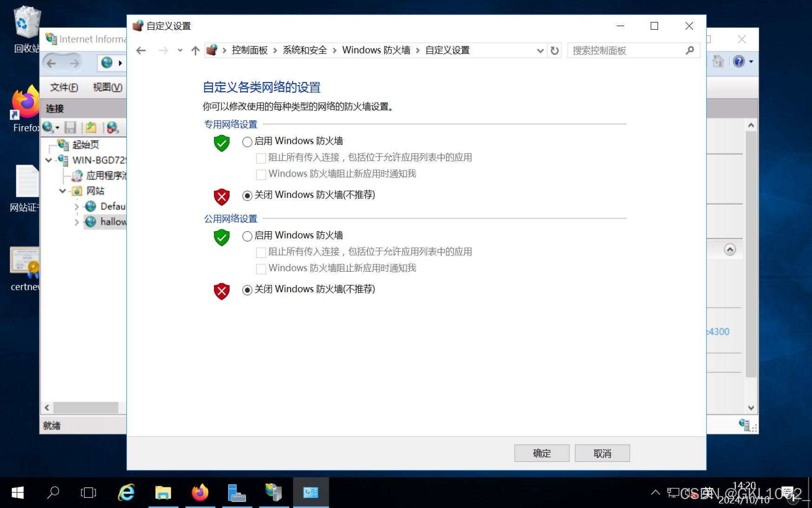The height and width of the screenshot is (508, 812).
Task: Click the taskbar search icon
Action: 53,493
